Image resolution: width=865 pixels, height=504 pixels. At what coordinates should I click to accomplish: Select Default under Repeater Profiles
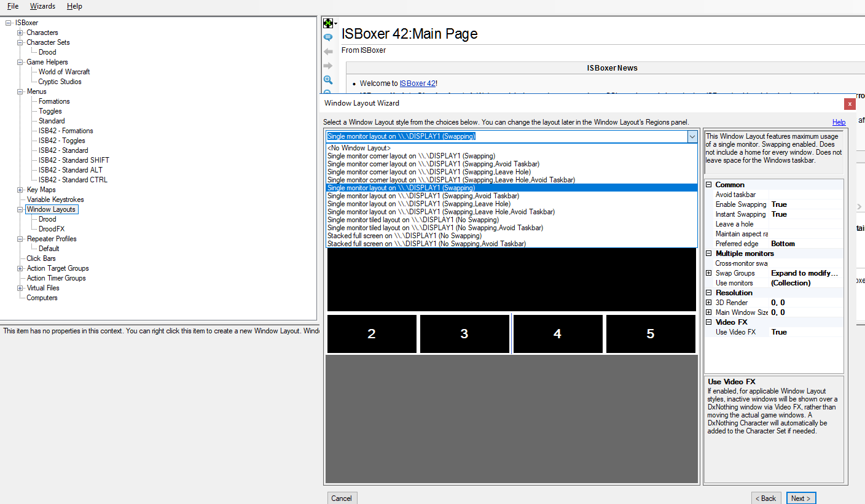49,249
